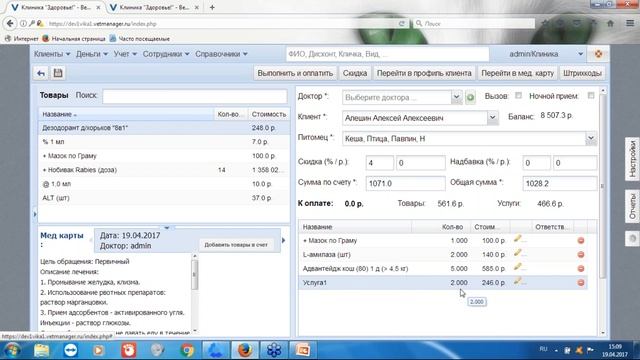Collapse med card header arrow
This screenshot has height=360, width=640.
click(167, 227)
